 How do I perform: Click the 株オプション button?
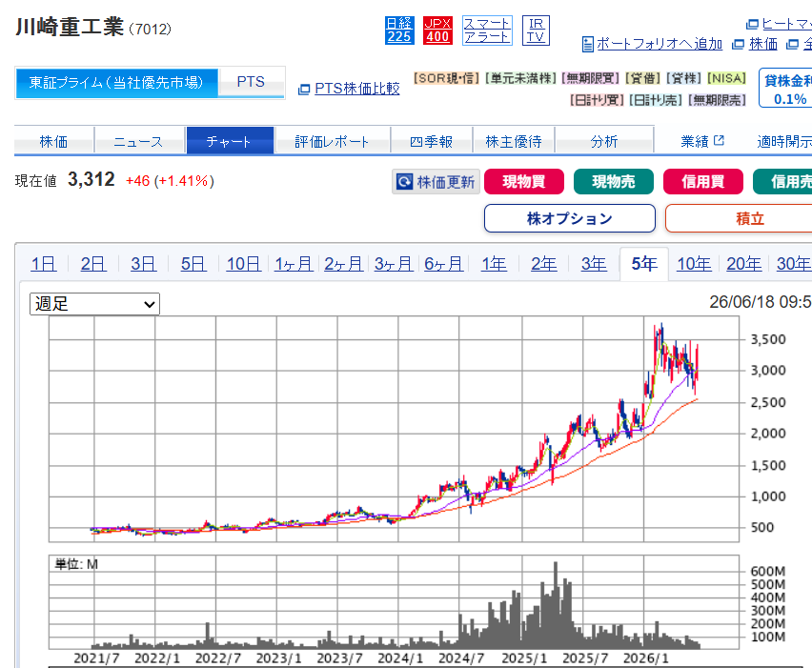point(570,218)
